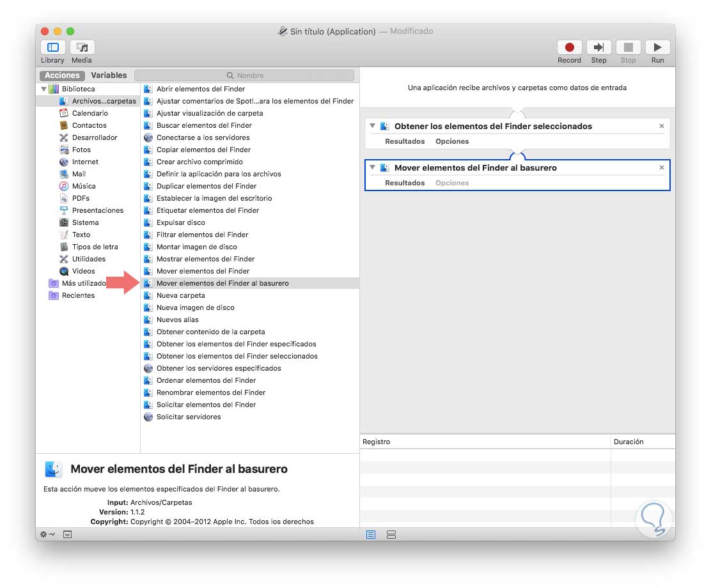Select the Tipos de letra category icon

point(64,247)
